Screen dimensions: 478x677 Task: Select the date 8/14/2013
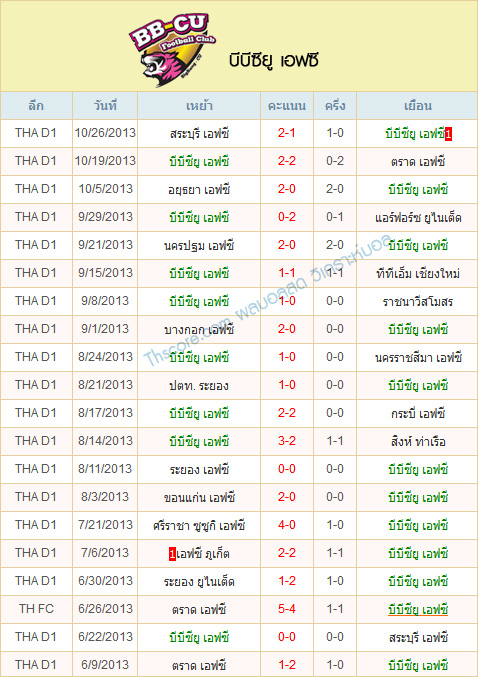[x=105, y=441]
